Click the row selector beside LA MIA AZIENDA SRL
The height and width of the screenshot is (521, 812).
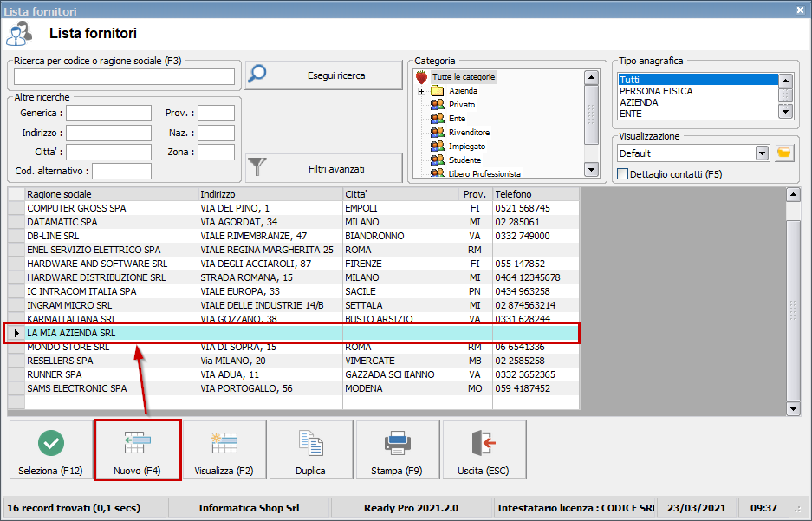16,333
